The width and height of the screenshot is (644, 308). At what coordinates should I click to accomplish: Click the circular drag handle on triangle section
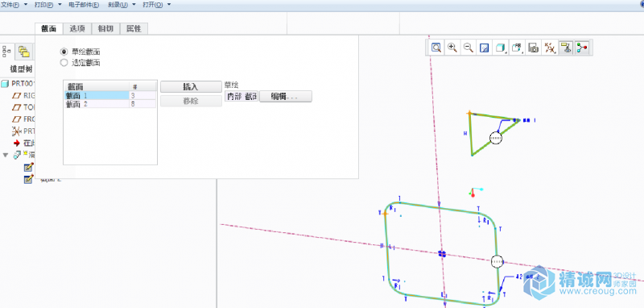pyautogui.click(x=495, y=138)
